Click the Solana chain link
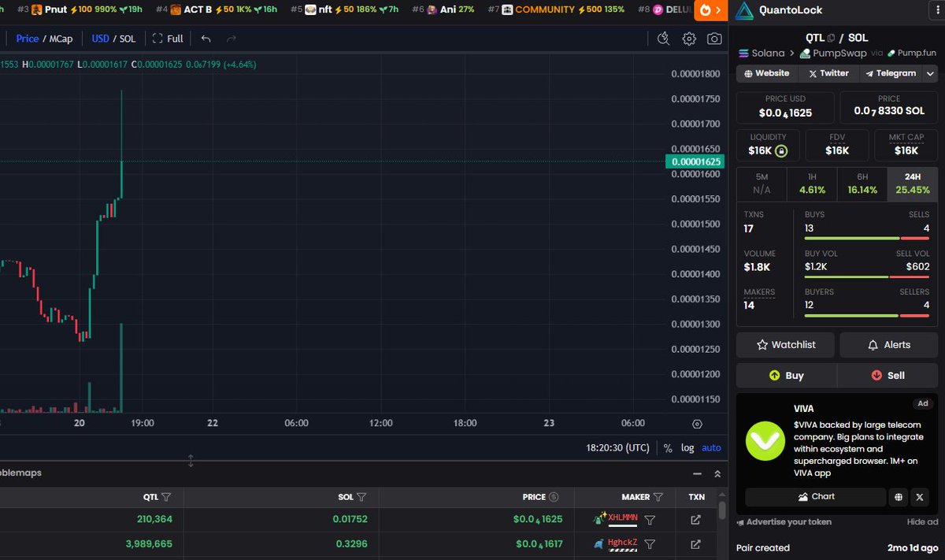This screenshot has width=945, height=560. 761,53
